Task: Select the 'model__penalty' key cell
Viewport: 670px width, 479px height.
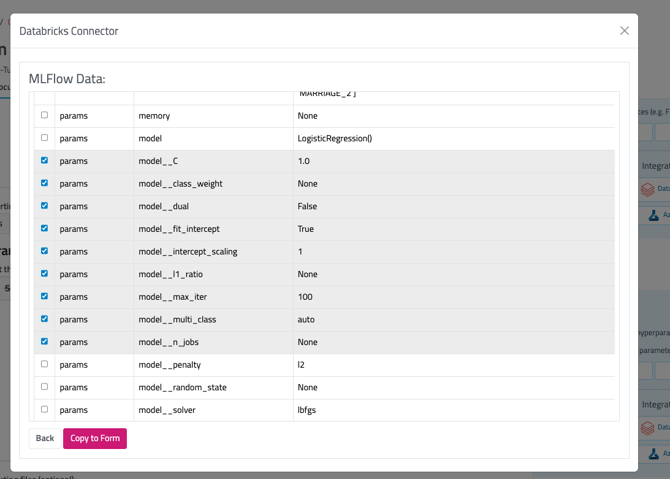Action: 214,365
